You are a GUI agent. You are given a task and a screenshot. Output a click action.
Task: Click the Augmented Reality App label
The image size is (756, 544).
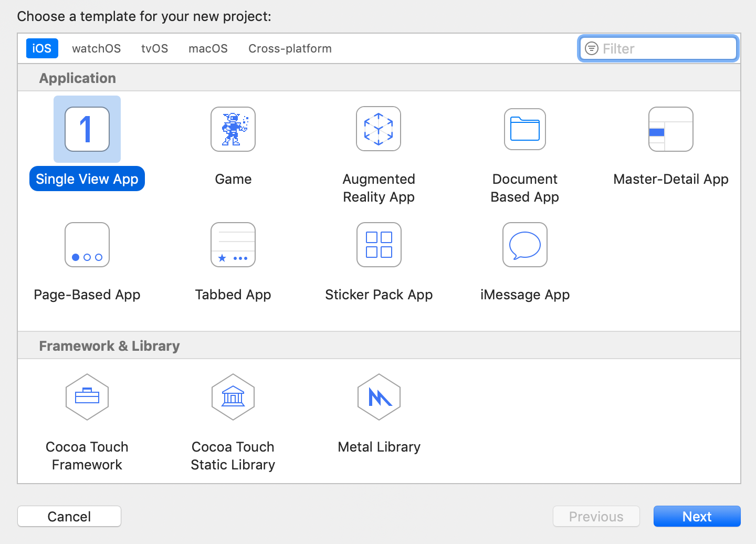tap(379, 188)
